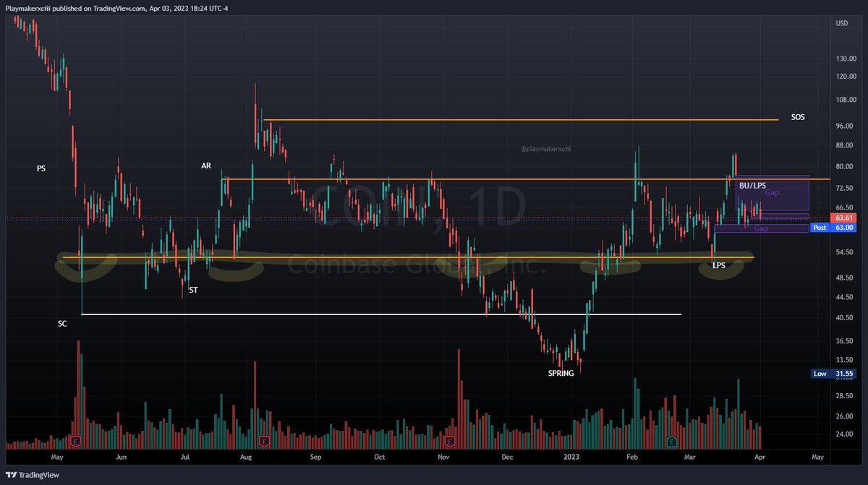This screenshot has height=485, width=868.
Task: Select the PS annotation label
Action: coord(41,168)
